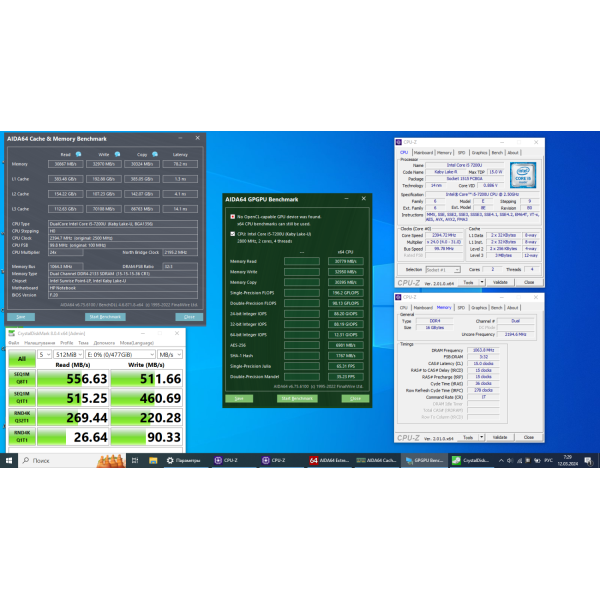The height and width of the screenshot is (600, 600).
Task: Open the Параметры settings taskbar item
Action: 184,460
